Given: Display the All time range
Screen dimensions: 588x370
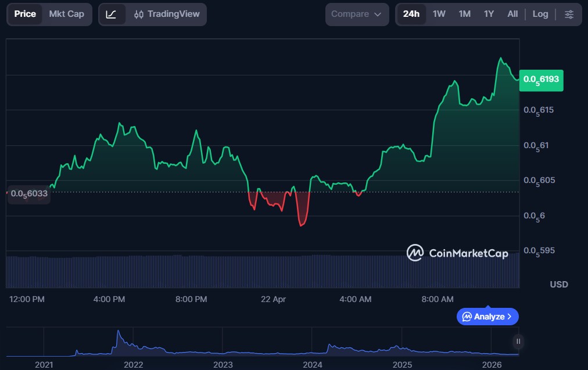Looking at the screenshot, I should 512,14.
